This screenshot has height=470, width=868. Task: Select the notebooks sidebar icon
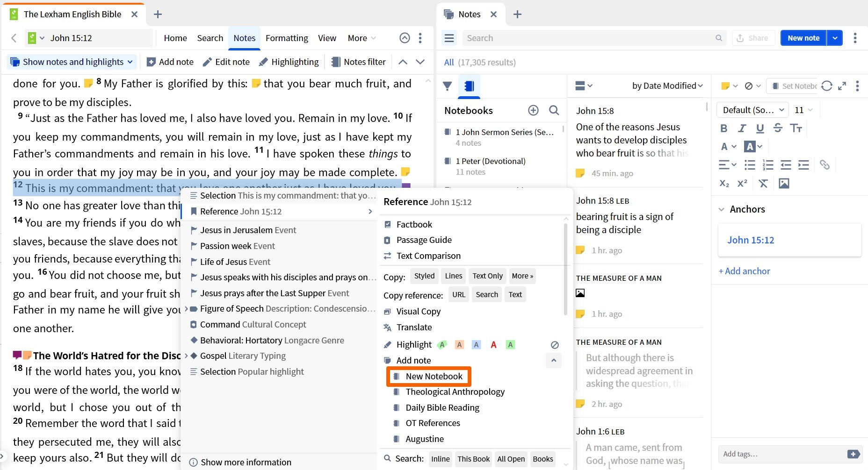469,86
